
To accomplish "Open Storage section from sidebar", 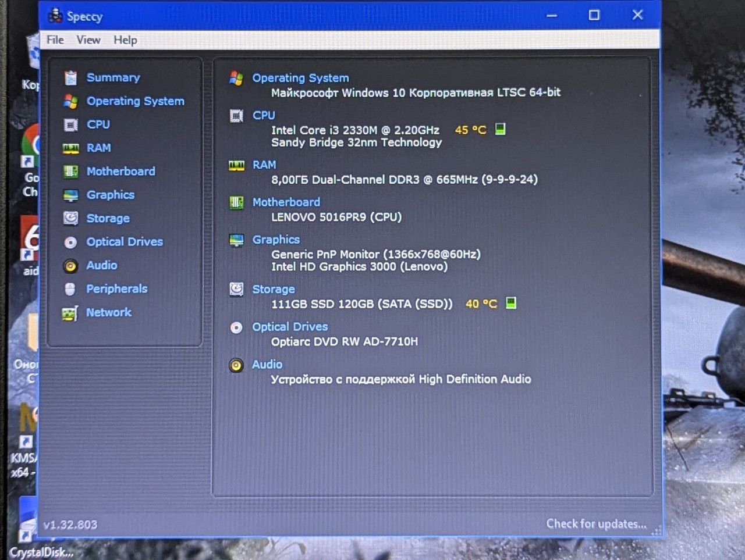I will pyautogui.click(x=108, y=218).
